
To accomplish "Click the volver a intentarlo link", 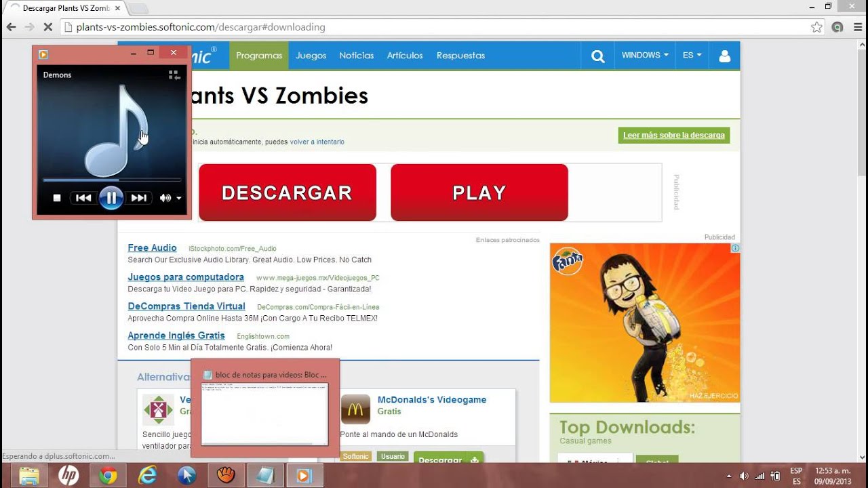I will coord(317,142).
